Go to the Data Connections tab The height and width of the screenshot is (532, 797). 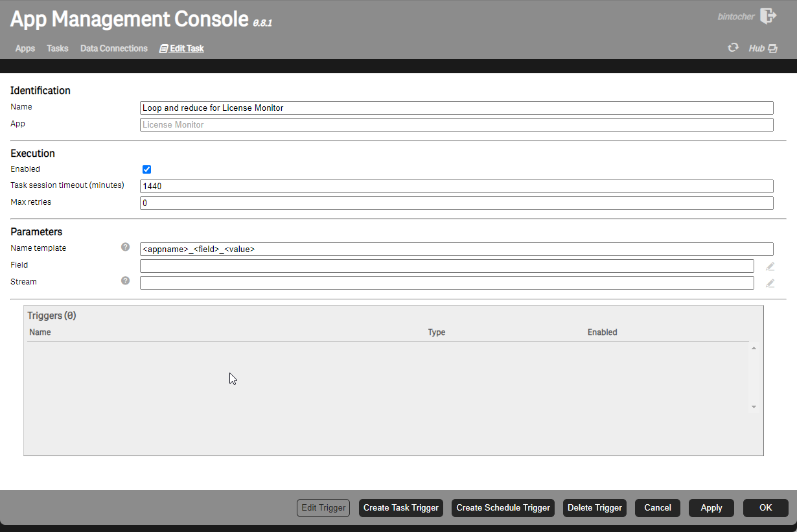114,49
